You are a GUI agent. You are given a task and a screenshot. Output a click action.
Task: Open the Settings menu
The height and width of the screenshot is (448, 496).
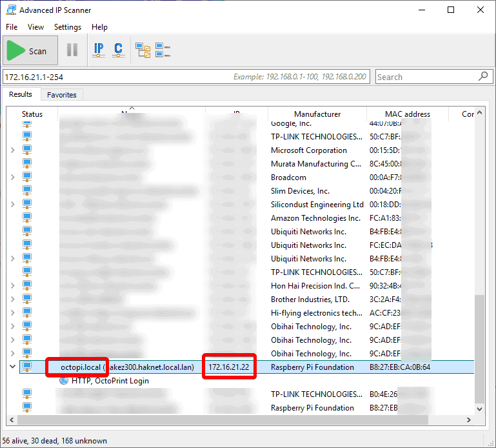(x=67, y=27)
